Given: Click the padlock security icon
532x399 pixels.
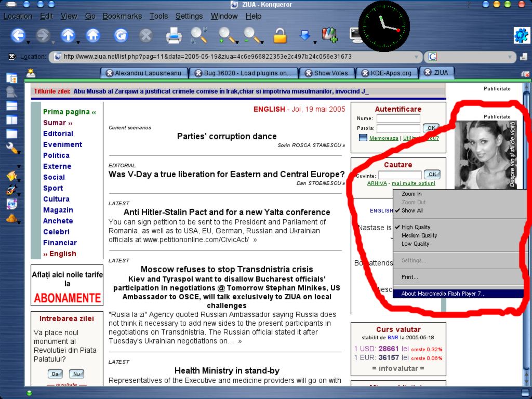Looking at the screenshot, I should (x=280, y=35).
